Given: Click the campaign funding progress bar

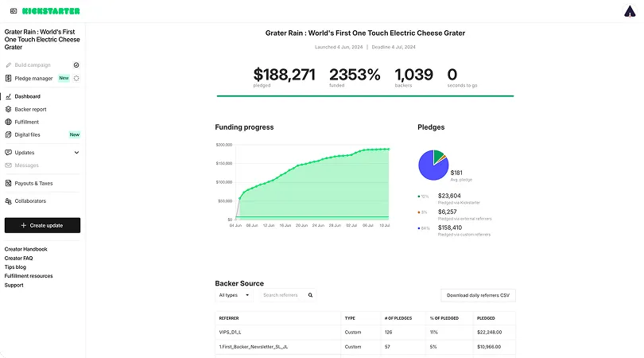Looking at the screenshot, I should pos(365,95).
